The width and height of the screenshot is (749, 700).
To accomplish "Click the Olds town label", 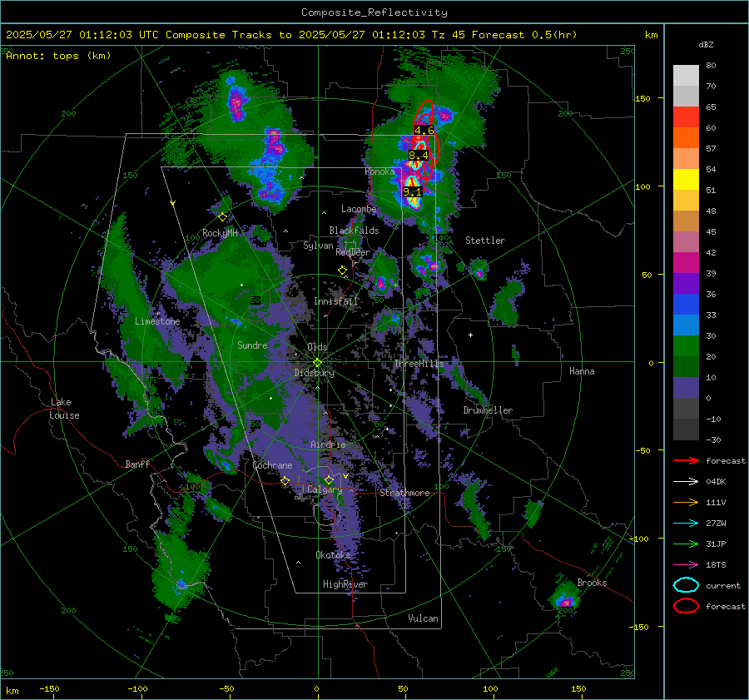I will tap(317, 347).
